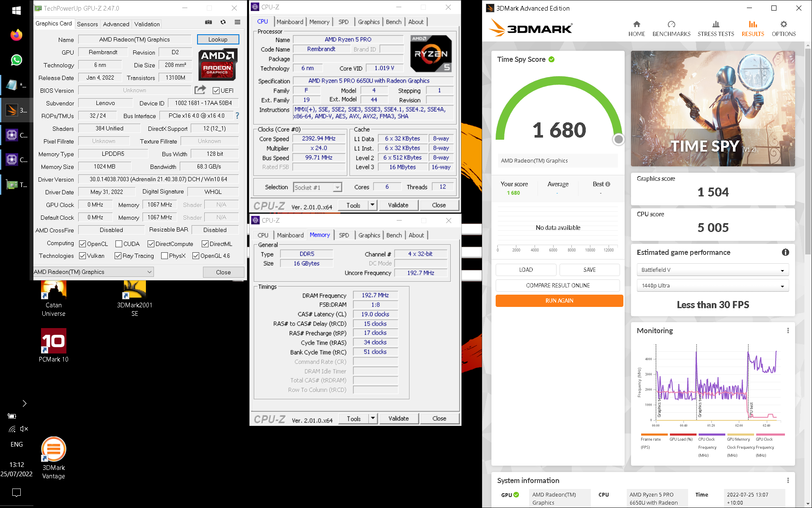Open Graphics tab in lower CPU-Z
This screenshot has height=508, width=812.
pyautogui.click(x=369, y=235)
